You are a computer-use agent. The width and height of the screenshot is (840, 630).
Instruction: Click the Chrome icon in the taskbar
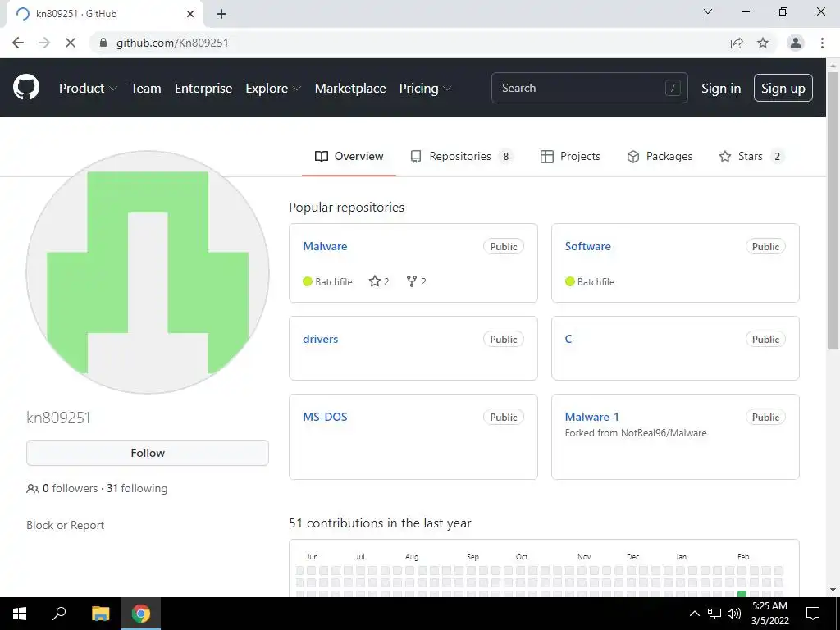click(141, 614)
